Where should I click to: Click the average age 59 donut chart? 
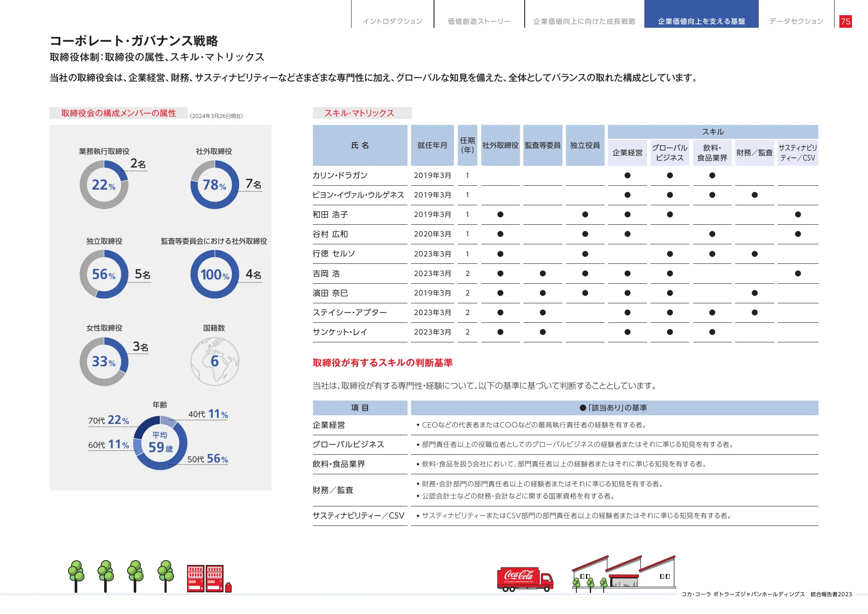click(x=160, y=443)
